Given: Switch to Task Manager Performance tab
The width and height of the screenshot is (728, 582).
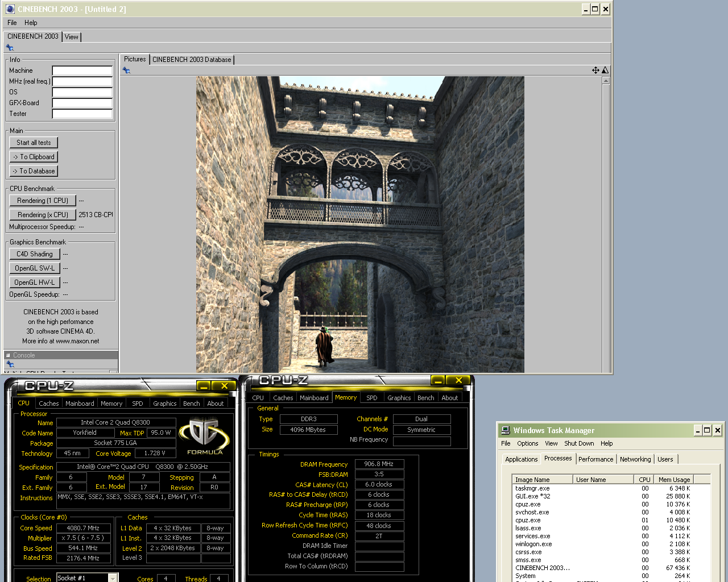Looking at the screenshot, I should [x=596, y=459].
